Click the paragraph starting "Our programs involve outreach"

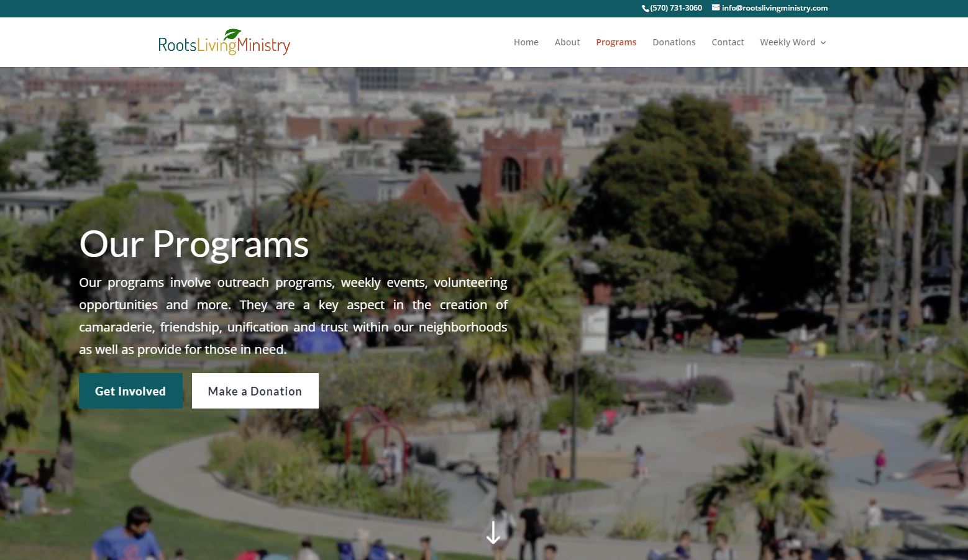pyautogui.click(x=293, y=316)
